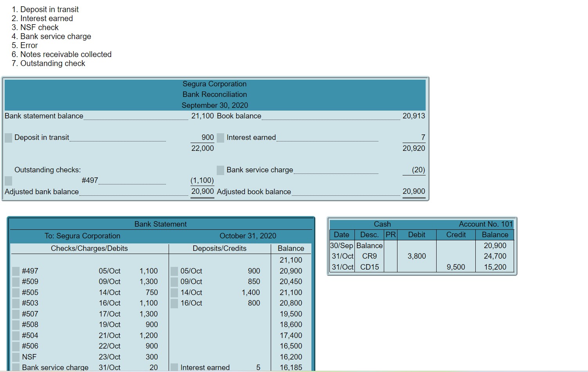
Task: Click the box beside check #505
Action: tap(16, 293)
